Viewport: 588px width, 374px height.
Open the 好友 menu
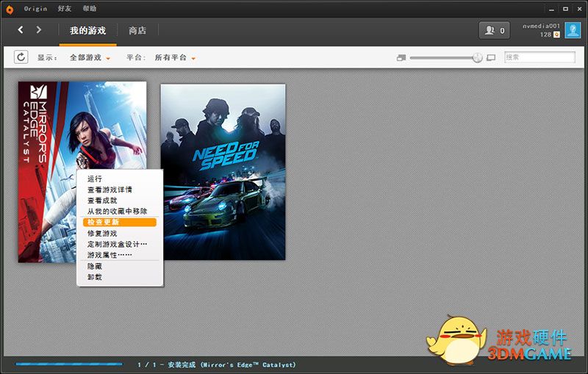[x=65, y=9]
